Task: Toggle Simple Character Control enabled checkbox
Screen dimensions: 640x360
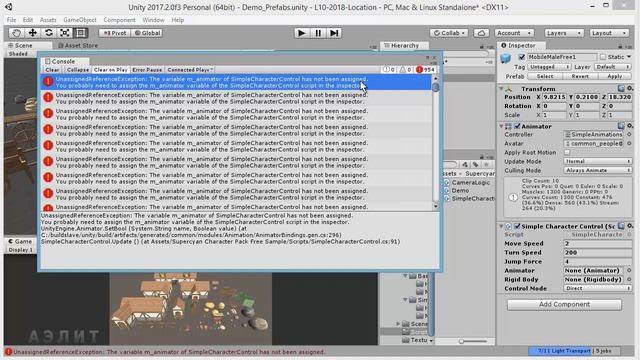Action: pyautogui.click(x=517, y=226)
